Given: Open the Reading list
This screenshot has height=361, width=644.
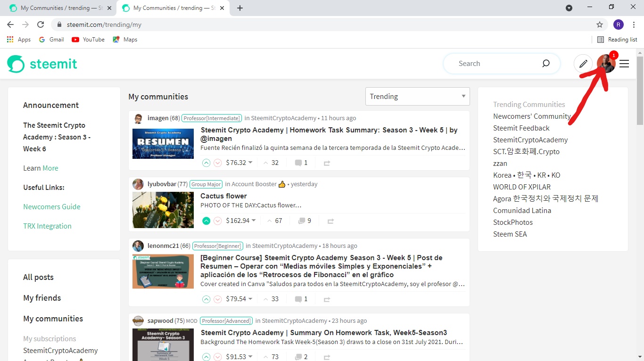Looking at the screenshot, I should pyautogui.click(x=617, y=40).
